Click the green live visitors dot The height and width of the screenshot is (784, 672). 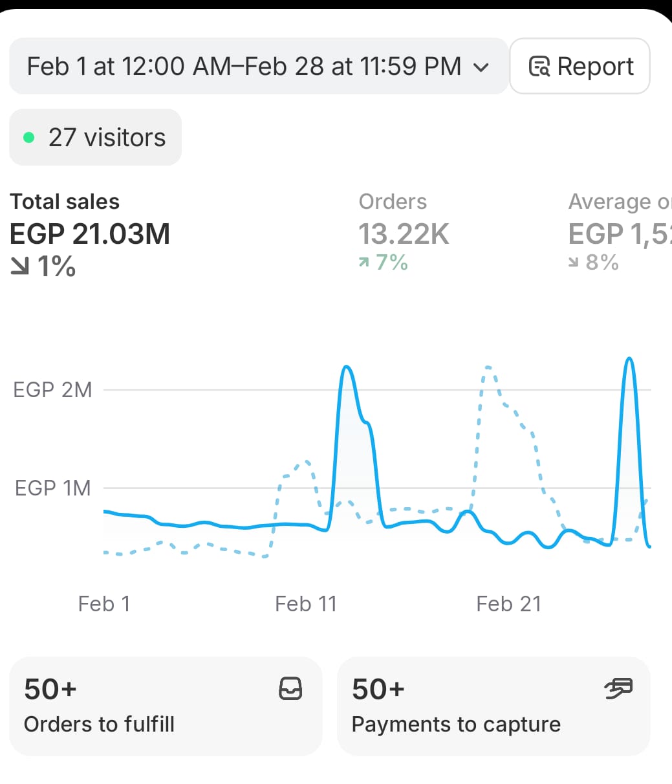click(28, 137)
